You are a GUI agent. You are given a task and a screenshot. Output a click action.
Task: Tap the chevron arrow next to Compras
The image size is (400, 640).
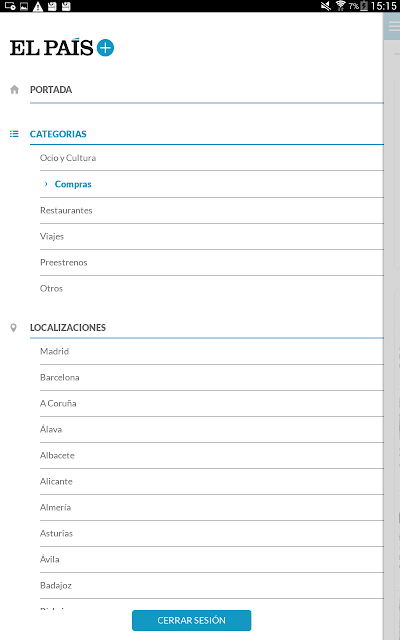[x=46, y=184]
